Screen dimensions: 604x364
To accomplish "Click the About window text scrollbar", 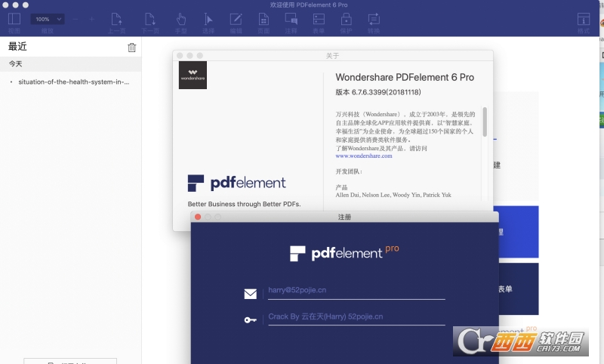I will click(485, 122).
